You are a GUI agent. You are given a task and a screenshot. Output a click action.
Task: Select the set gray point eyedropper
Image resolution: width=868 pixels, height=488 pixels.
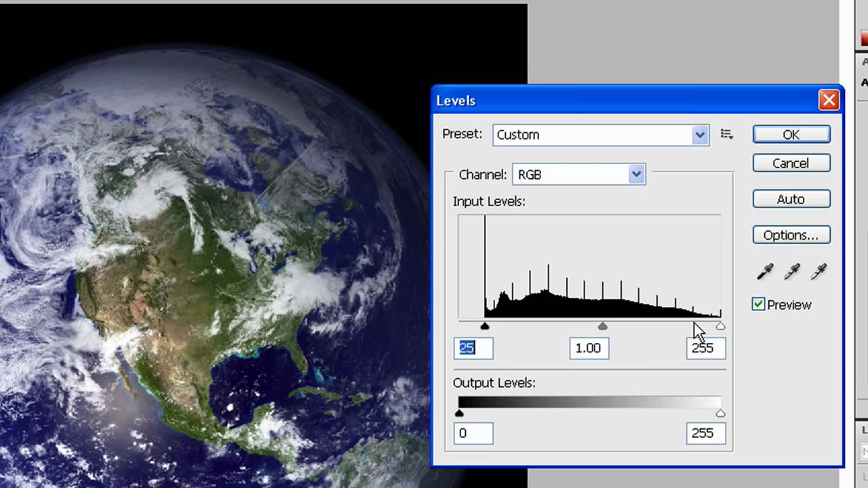pos(791,272)
